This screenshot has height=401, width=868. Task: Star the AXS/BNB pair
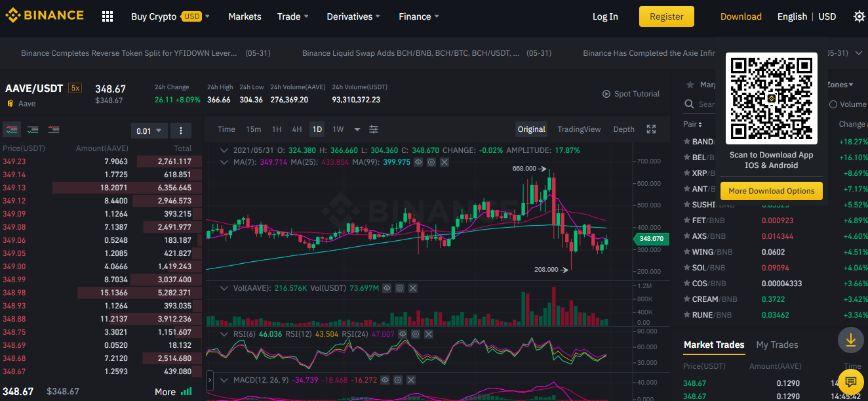[x=687, y=236]
